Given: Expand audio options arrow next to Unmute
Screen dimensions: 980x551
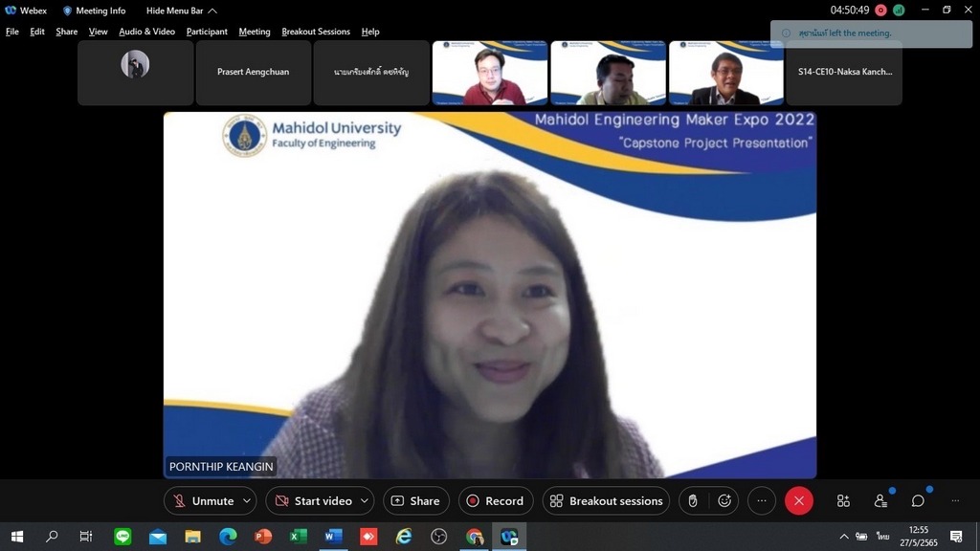Looking at the screenshot, I should [x=247, y=500].
